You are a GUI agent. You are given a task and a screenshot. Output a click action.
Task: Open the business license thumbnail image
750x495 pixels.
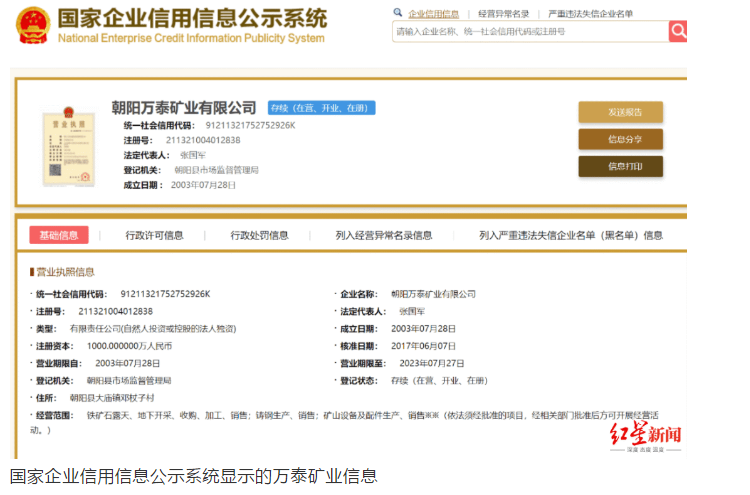[62, 145]
